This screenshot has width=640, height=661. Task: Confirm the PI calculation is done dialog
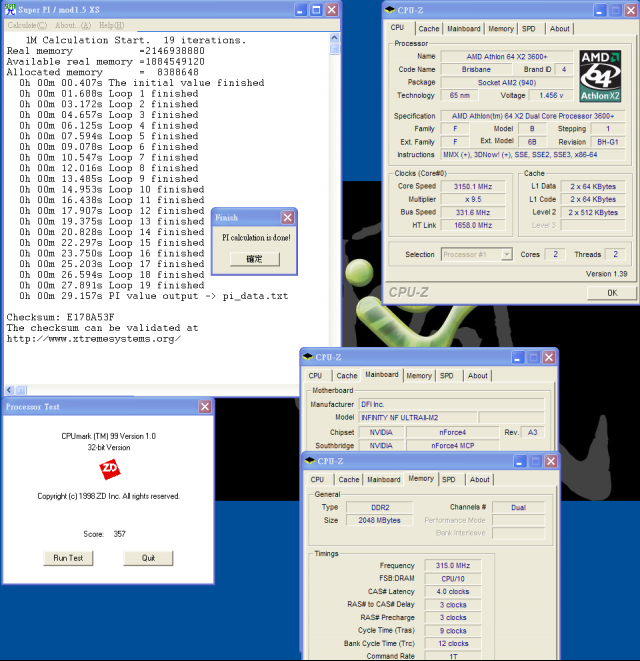tap(254, 259)
